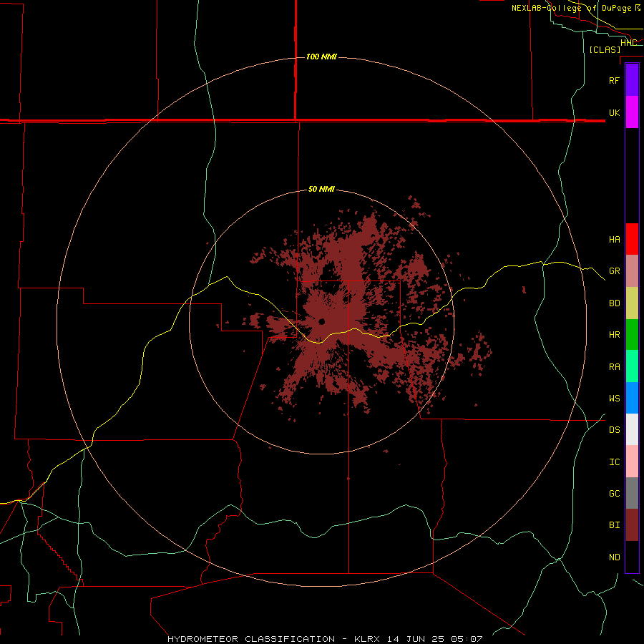
Task: Select the WS legend label
Action: 614,398
